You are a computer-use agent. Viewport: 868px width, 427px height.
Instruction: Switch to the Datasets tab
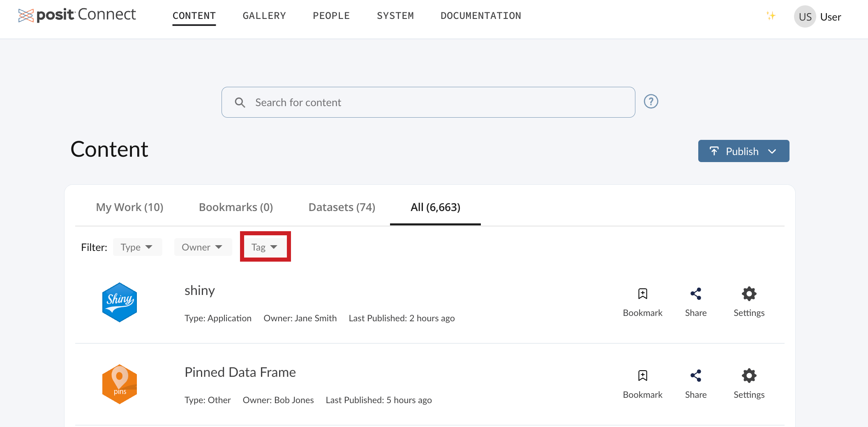[x=342, y=207]
